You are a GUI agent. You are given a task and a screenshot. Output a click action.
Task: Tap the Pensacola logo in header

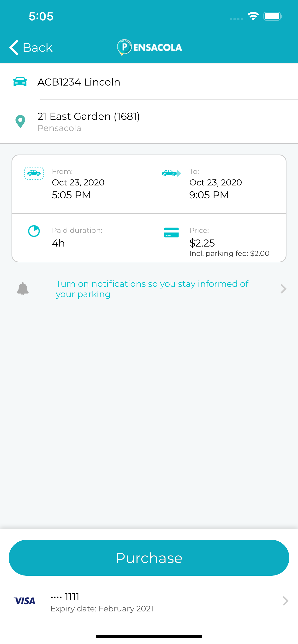pos(149,47)
